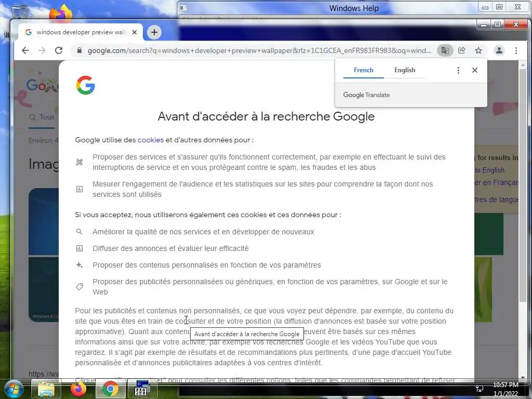Click the to English link on right side
The height and width of the screenshot is (399, 532).
click(489, 170)
